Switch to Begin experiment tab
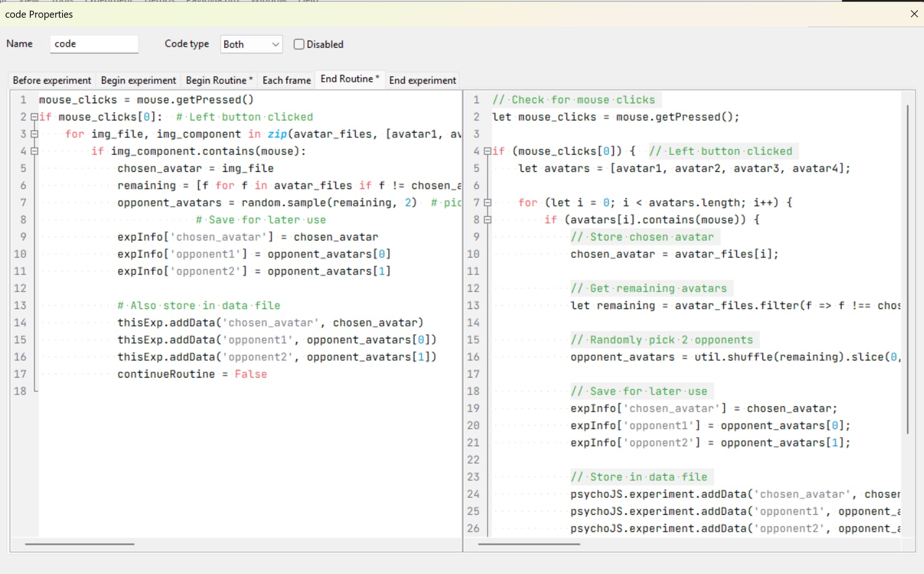 138,80
